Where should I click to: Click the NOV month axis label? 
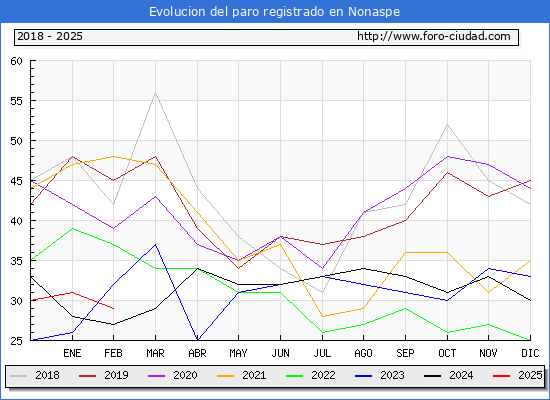pos(488,353)
